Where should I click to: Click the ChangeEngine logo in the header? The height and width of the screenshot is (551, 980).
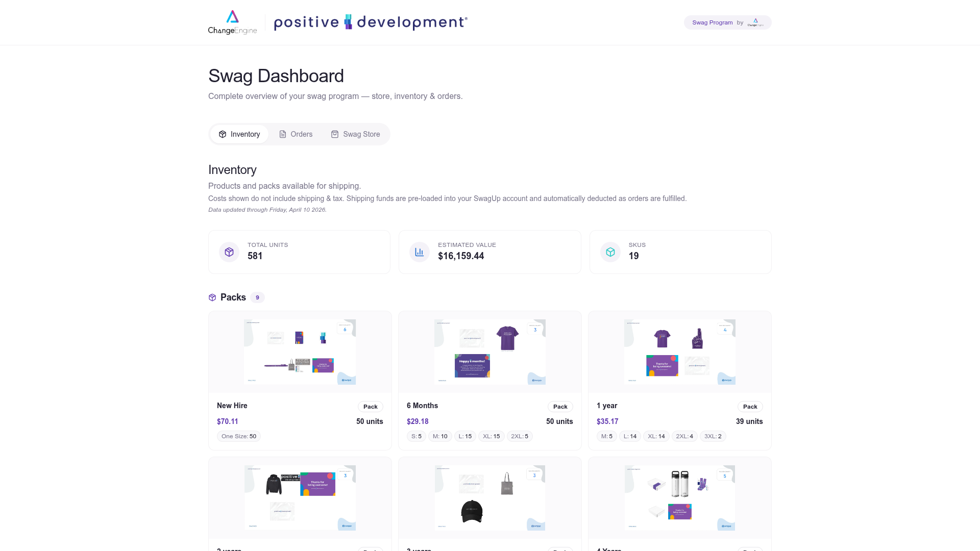pos(232,22)
